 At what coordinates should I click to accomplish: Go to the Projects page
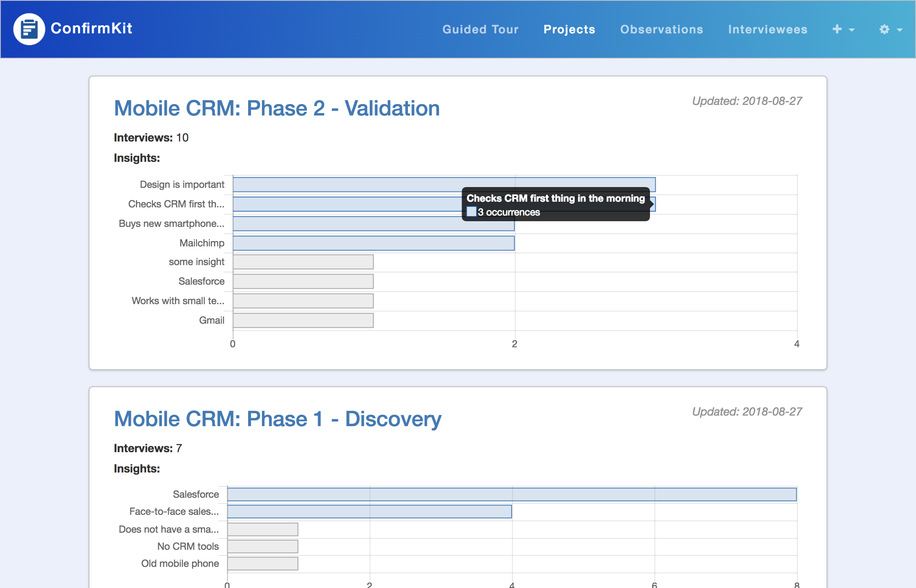tap(569, 29)
